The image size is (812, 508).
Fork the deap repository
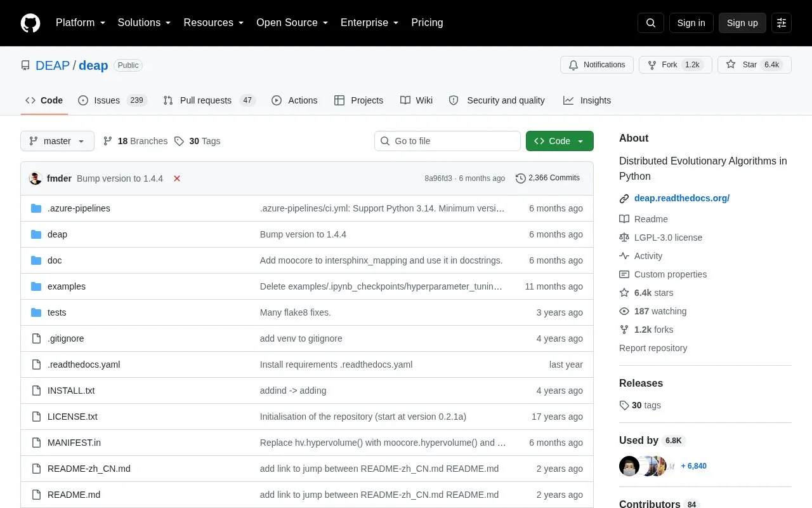[x=675, y=65]
